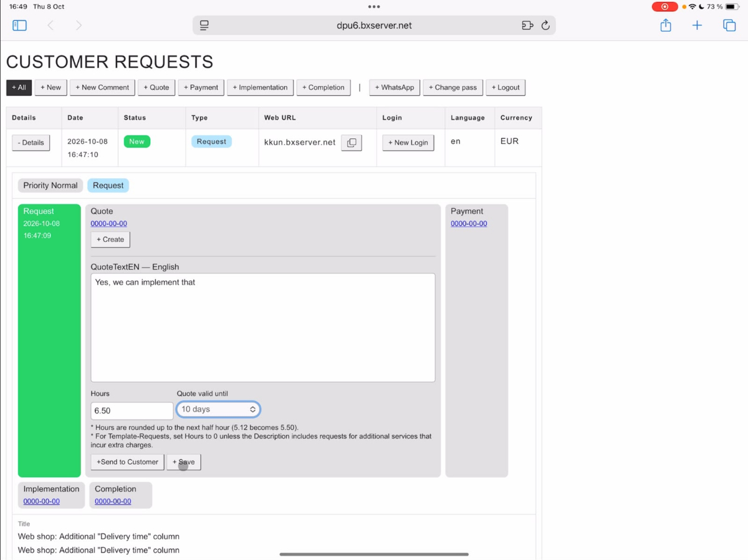Select the + Implementation filter tab
This screenshot has width=748, height=560.
[261, 87]
